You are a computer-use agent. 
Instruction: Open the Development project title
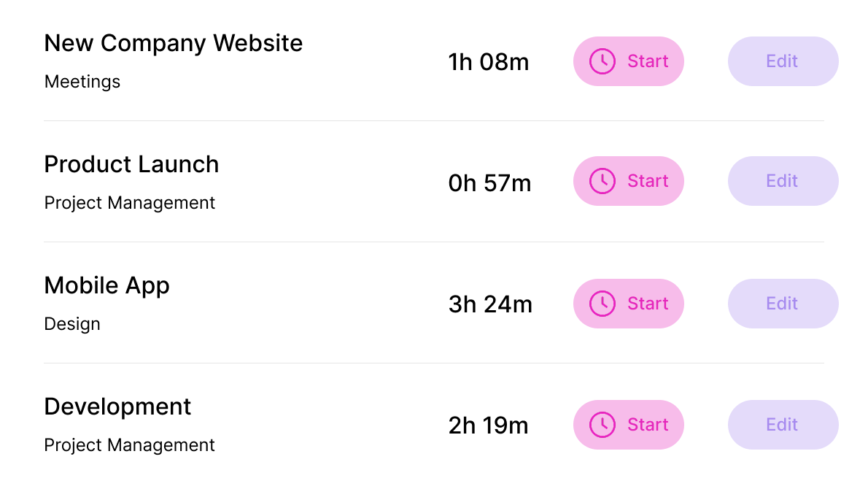[x=117, y=407]
